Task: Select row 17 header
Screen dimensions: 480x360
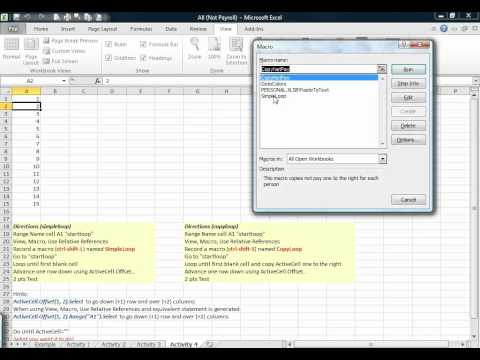Action: coord(6,219)
